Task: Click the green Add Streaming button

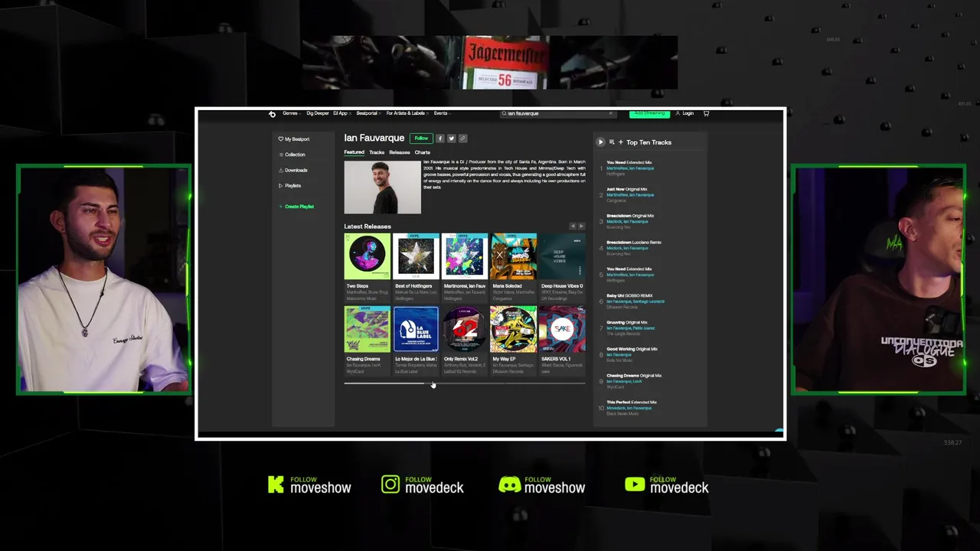Action: click(649, 113)
